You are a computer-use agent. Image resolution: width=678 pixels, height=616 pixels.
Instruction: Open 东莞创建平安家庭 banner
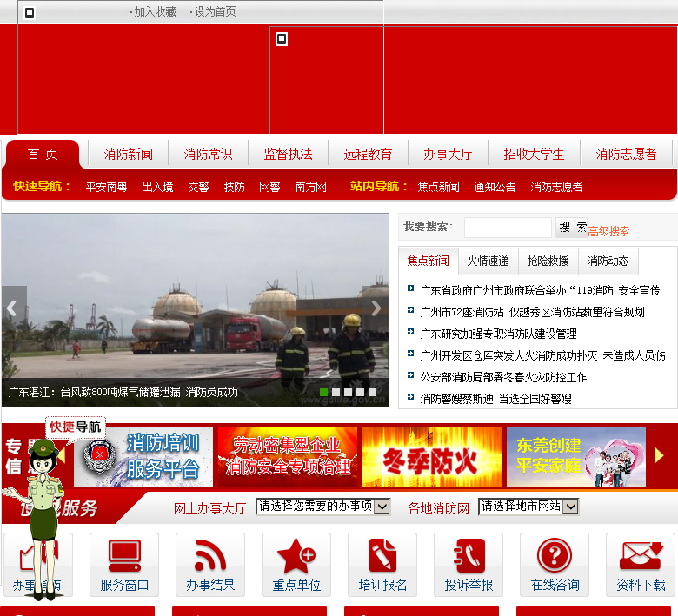click(x=576, y=457)
